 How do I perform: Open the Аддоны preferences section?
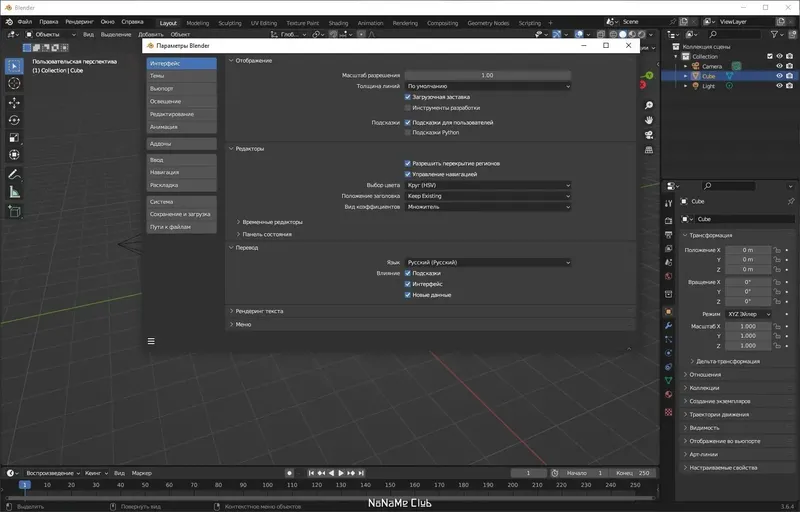(181, 144)
